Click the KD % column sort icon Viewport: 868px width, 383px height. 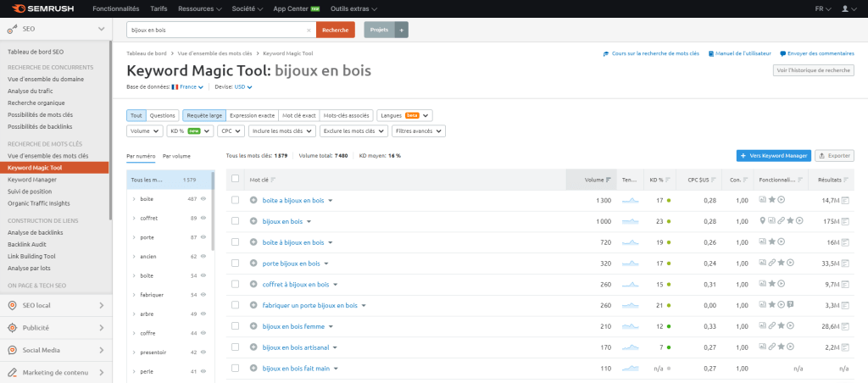point(668,180)
